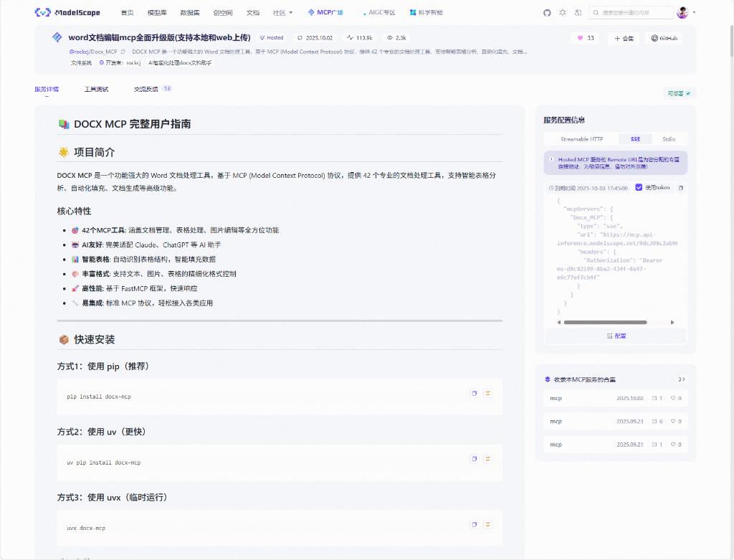This screenshot has width=734, height=560.
Task: Copy the SSE configuration JSON with copy icon
Action: (681, 188)
